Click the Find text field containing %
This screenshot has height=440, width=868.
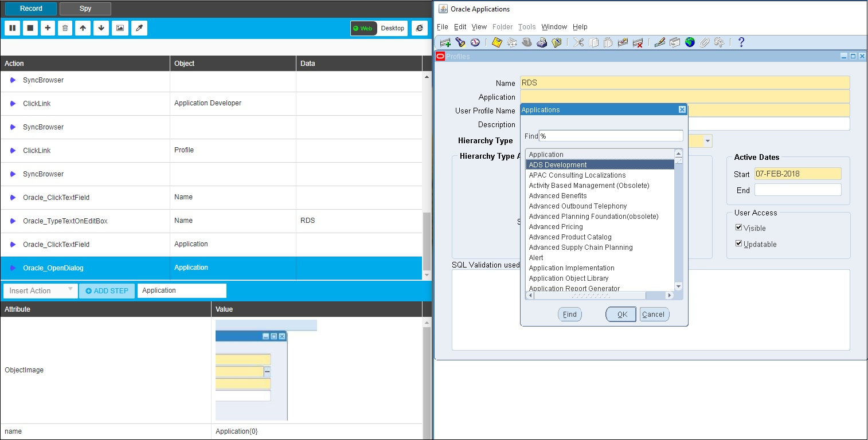[x=611, y=136]
